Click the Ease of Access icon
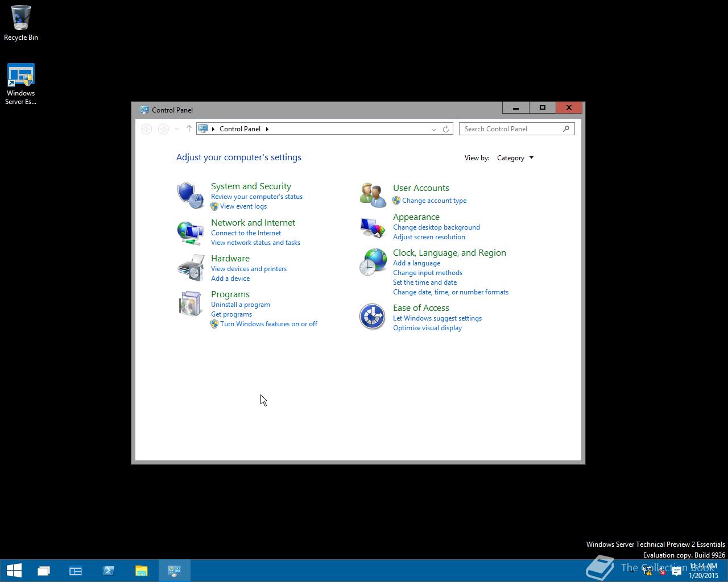The height and width of the screenshot is (582, 728). [373, 317]
